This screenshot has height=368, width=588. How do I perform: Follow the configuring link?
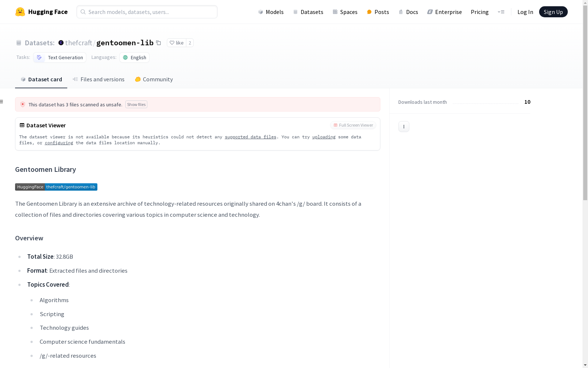click(x=59, y=143)
